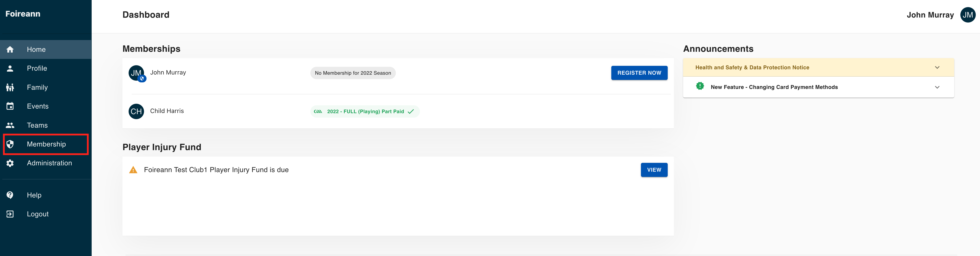Click the Membership shield icon
980x256 pixels.
click(x=10, y=144)
